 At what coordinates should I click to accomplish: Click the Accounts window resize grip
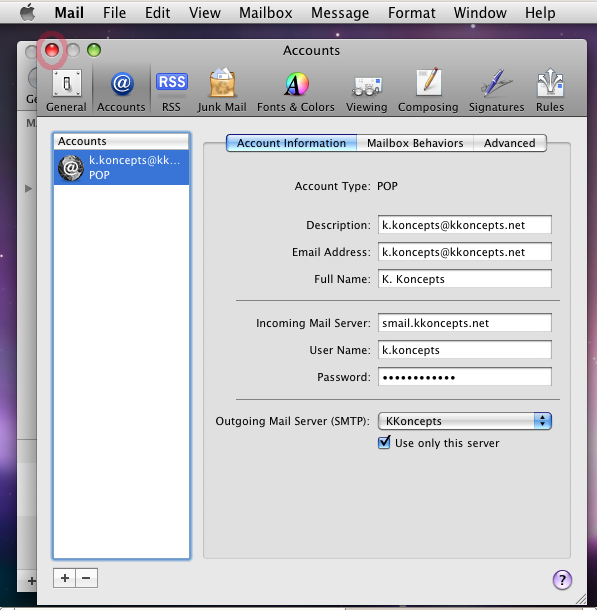pos(581,599)
